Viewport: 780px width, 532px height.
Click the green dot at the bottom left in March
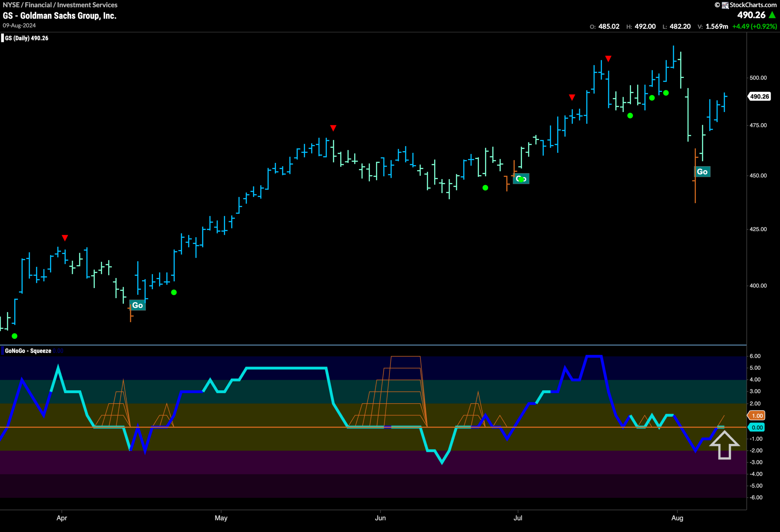coord(14,336)
